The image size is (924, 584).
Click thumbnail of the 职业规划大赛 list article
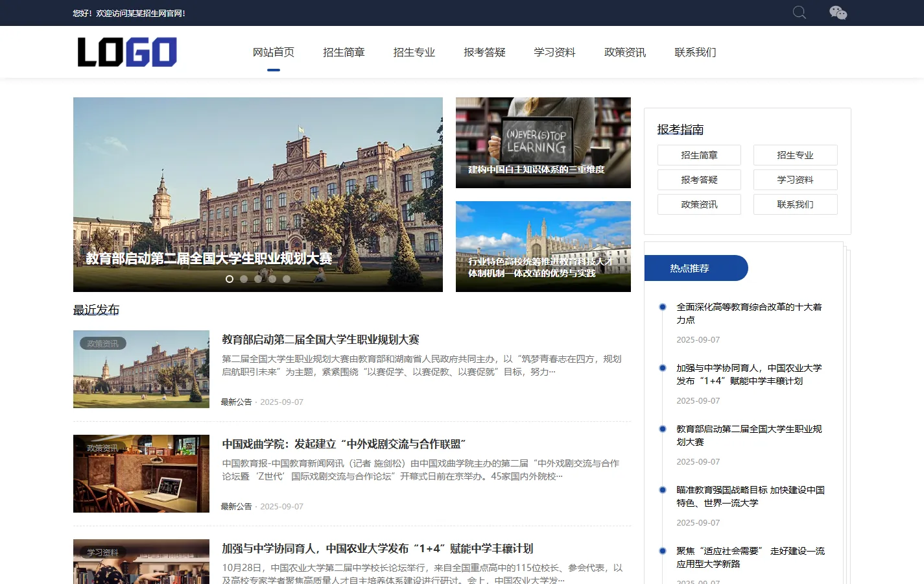141,369
